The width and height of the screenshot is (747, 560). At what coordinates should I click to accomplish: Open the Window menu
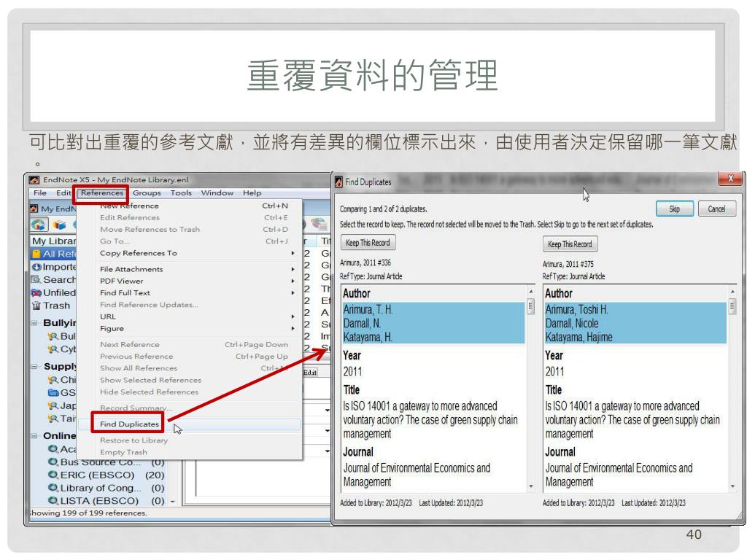[x=217, y=192]
